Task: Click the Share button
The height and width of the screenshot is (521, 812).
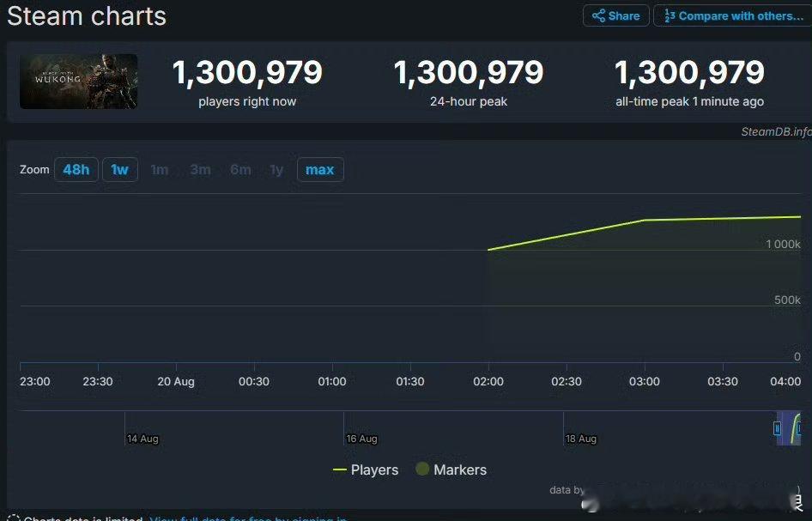Action: click(615, 15)
